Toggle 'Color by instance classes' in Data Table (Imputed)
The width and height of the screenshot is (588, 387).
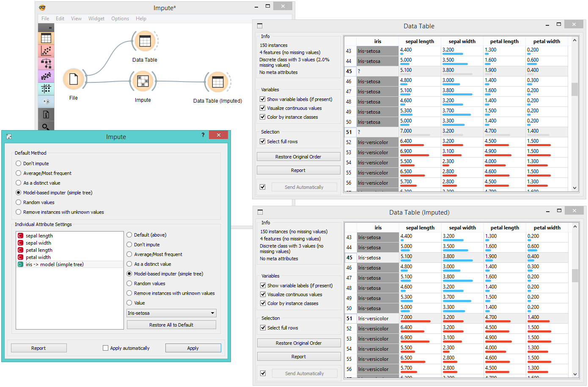(x=263, y=303)
